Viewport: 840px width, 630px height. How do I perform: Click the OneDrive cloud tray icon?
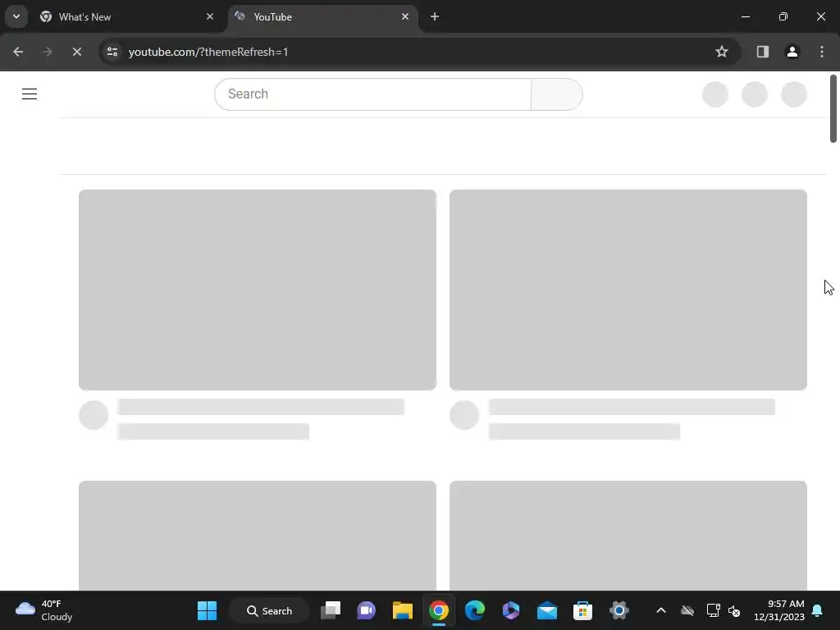(687, 610)
